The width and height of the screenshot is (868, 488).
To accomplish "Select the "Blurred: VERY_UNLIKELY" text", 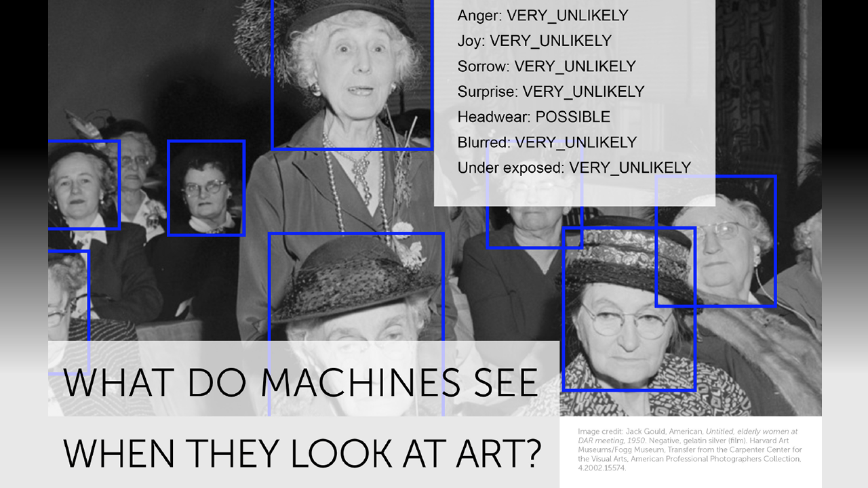I will pyautogui.click(x=547, y=142).
